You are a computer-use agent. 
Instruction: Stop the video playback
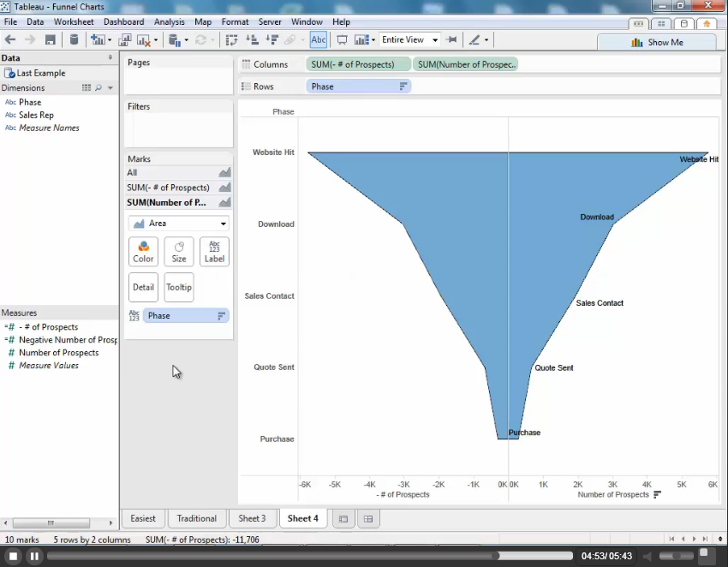tap(13, 556)
